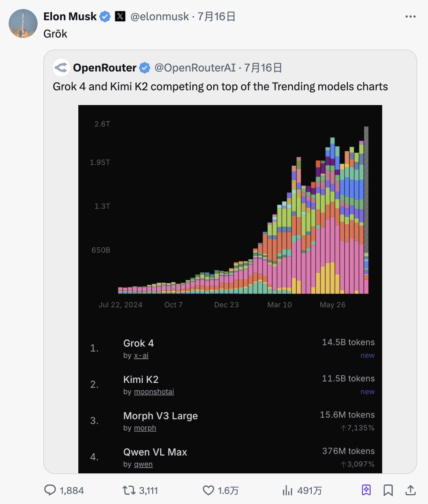Click the OpenRouter display name
The height and width of the screenshot is (504, 428).
coord(105,68)
